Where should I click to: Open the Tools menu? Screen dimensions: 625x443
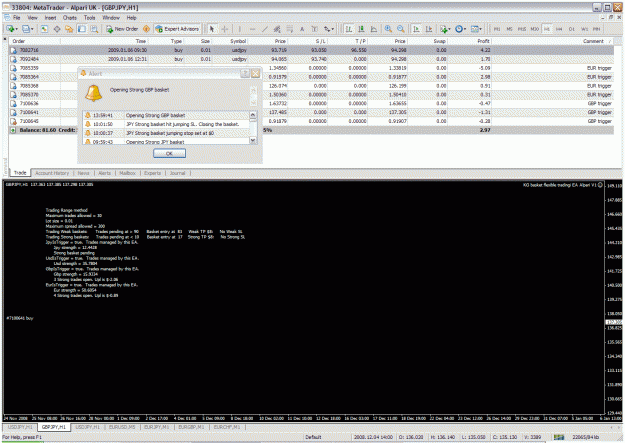pyautogui.click(x=90, y=18)
